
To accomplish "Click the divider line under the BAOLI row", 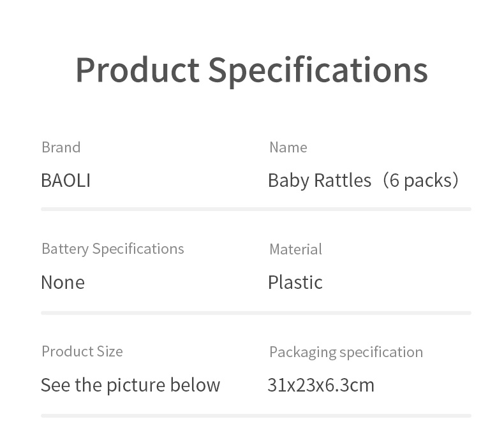I will [255, 209].
